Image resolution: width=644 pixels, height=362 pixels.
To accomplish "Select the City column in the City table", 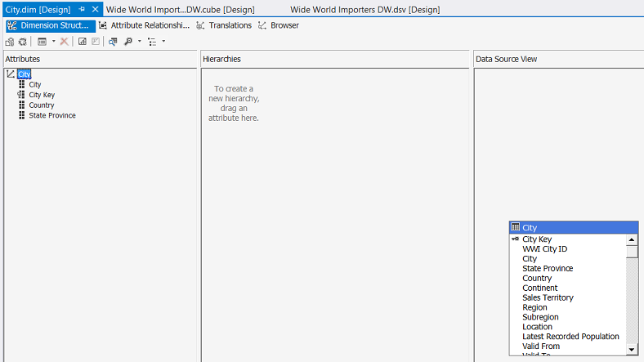I will (x=530, y=259).
